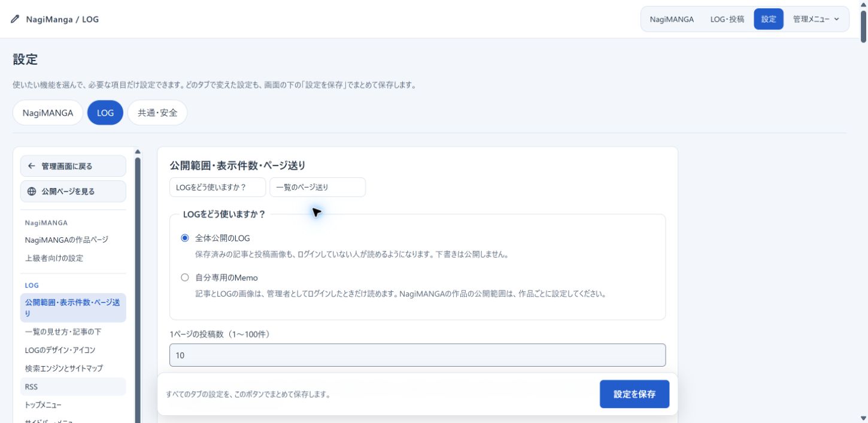This screenshot has width=868, height=423.
Task: Click the すべてのタブの設定を footer note
Action: [x=248, y=394]
